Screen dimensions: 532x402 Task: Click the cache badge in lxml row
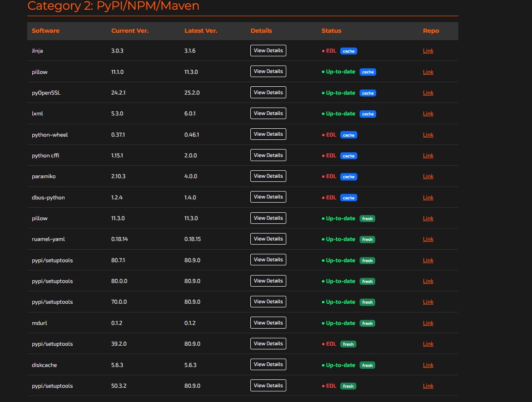click(x=368, y=114)
